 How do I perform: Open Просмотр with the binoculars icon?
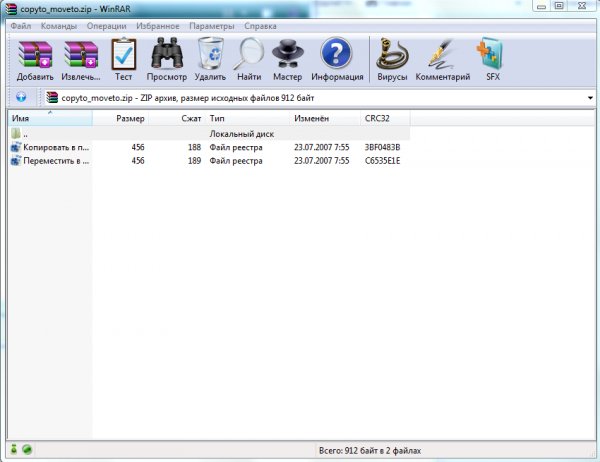(166, 54)
